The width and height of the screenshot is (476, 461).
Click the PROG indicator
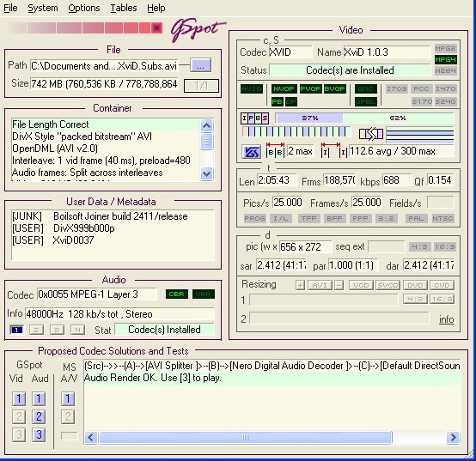point(254,218)
